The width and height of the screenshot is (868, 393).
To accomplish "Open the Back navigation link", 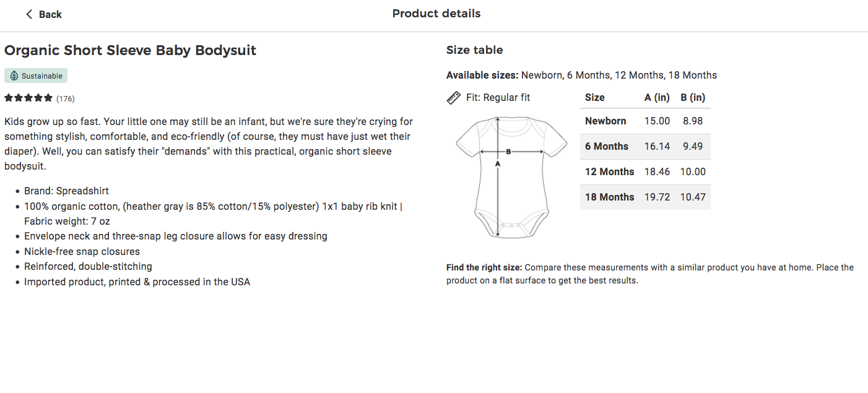I will [x=43, y=14].
